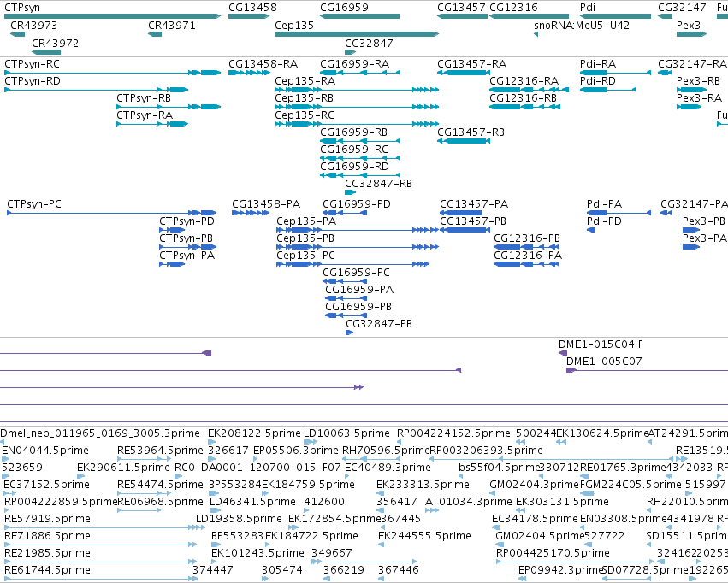The height and width of the screenshot is (583, 728).
Task: Click the Cep135-RA transcript label
Action: point(305,81)
